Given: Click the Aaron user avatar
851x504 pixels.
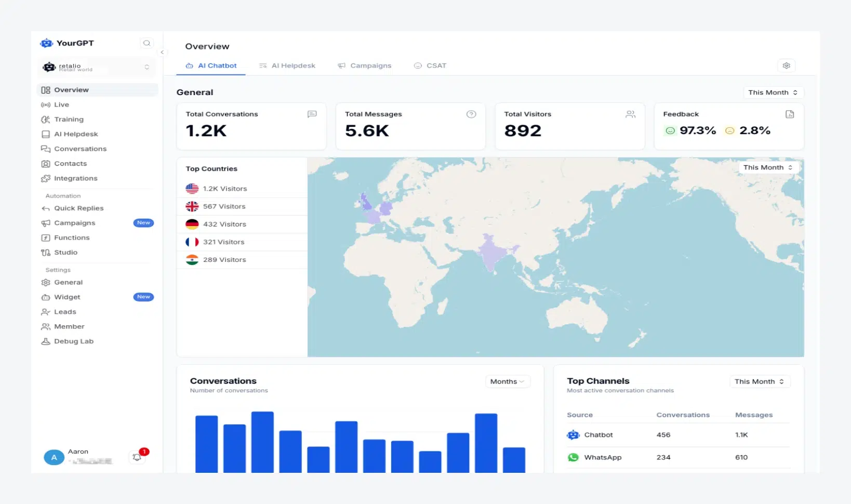Looking at the screenshot, I should point(54,457).
